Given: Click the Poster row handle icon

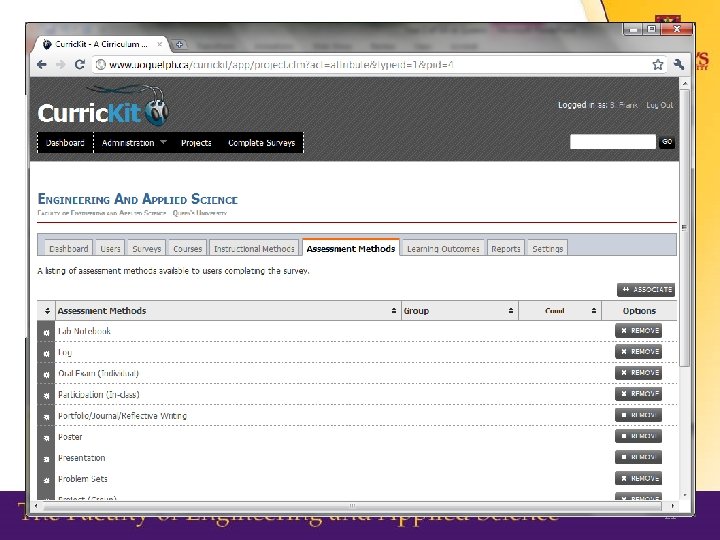Looking at the screenshot, I should point(46,438).
